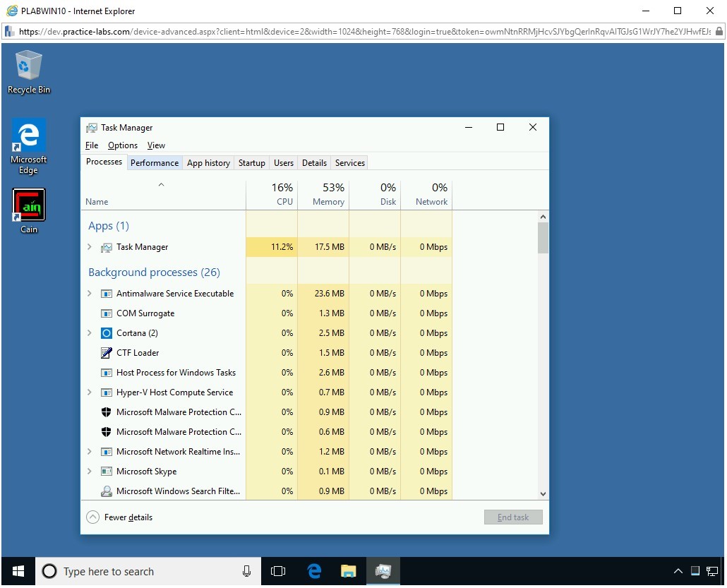Click the Task View taskbar icon
This screenshot has height=588, width=727.
[x=278, y=571]
